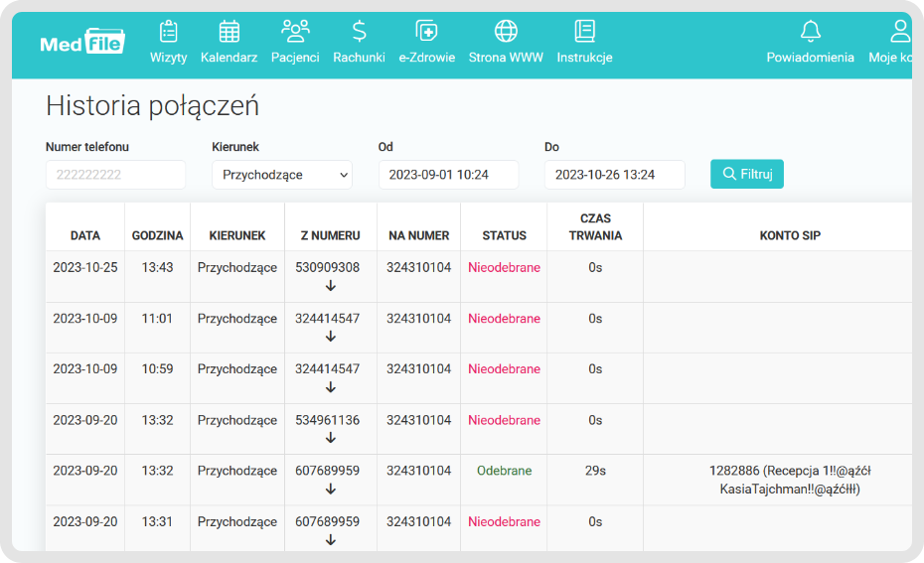Go to Pacjenci people icon
This screenshot has height=563, width=924.
[296, 31]
